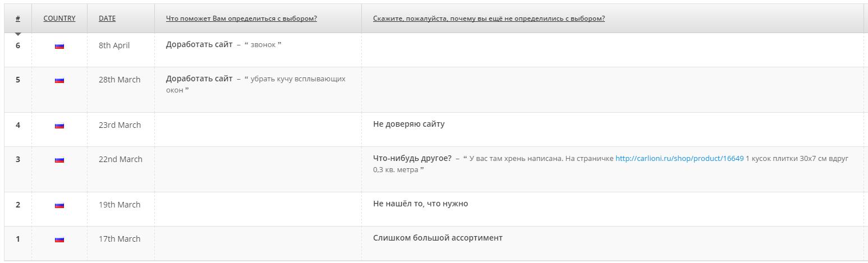This screenshot has width=868, height=263.
Task: Sort responses by COUNTRY column
Action: [59, 19]
